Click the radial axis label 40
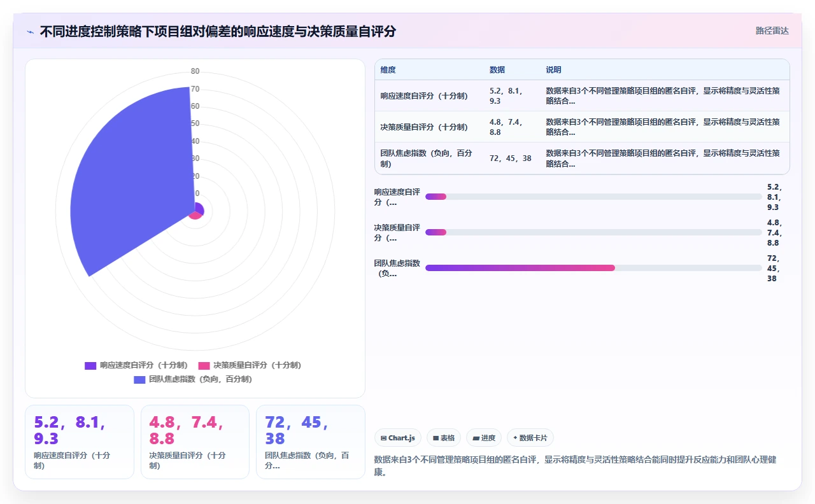The height and width of the screenshot is (504, 815). coord(195,141)
